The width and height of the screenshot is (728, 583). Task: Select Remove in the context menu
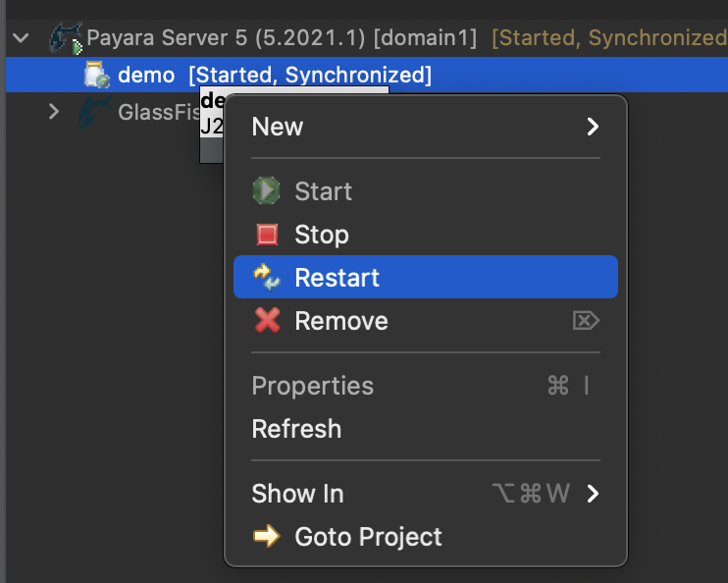point(341,321)
